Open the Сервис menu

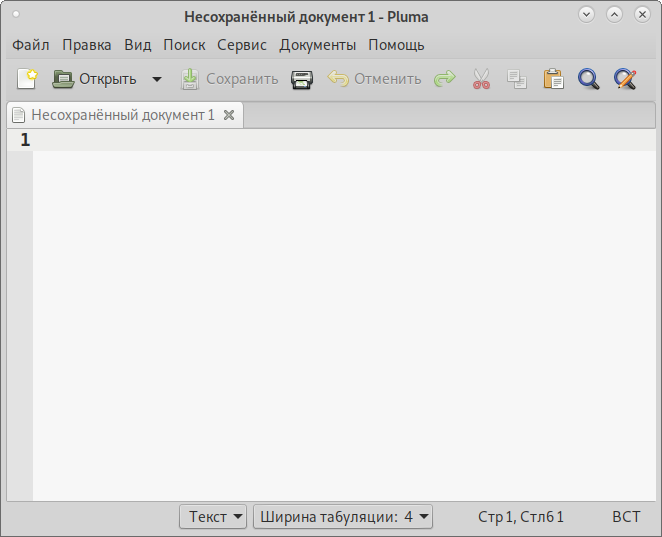click(242, 45)
